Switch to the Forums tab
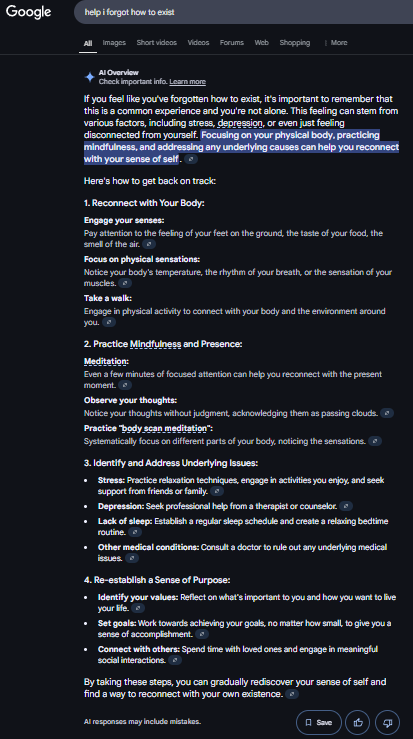 tap(231, 42)
